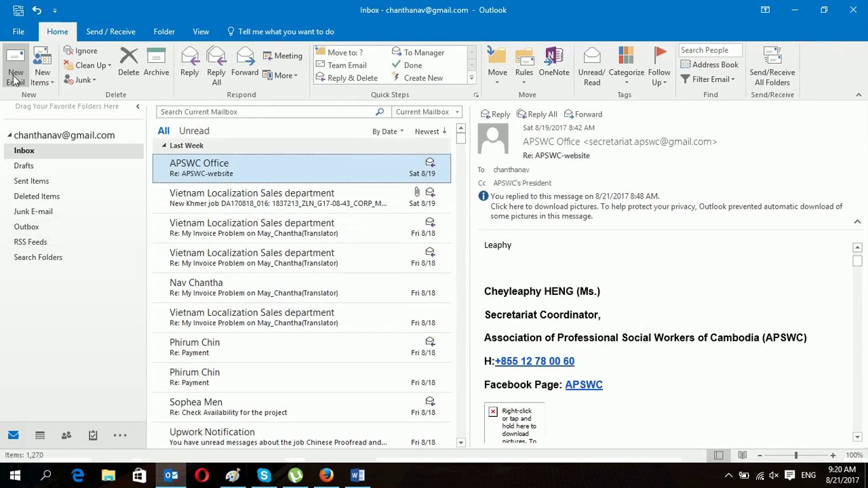Click the download pictures info bar
868x488 pixels.
(x=666, y=211)
